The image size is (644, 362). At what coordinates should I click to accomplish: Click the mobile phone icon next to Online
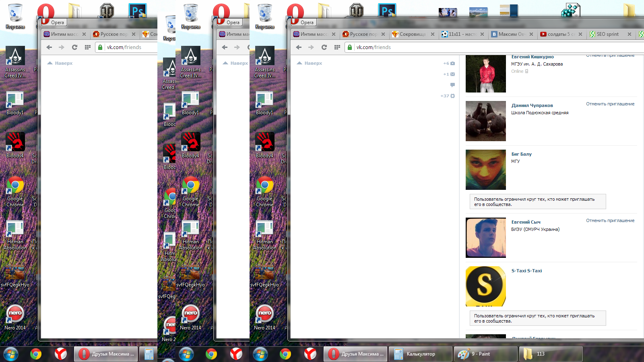click(526, 71)
